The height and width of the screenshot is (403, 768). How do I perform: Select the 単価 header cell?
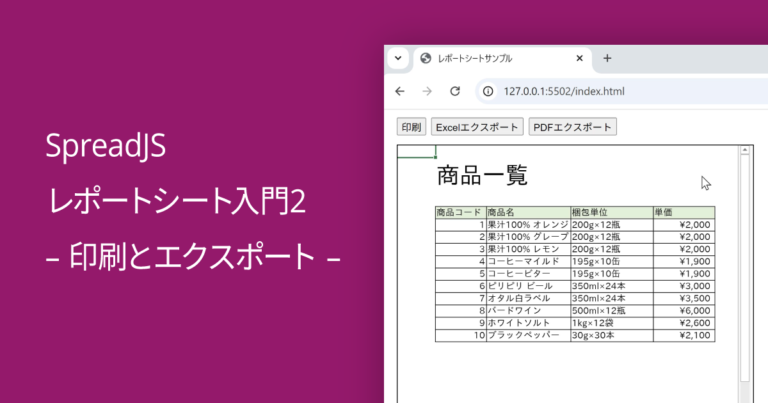[x=684, y=213]
